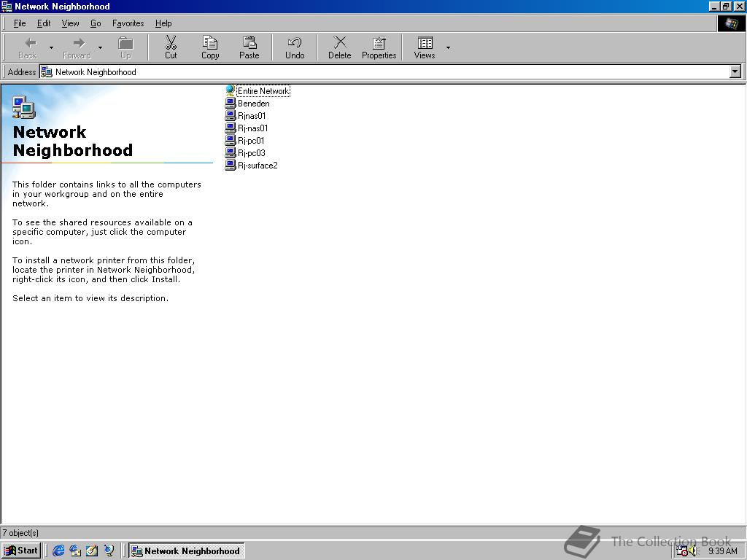
Task: Click the Rj-pc01 label text
Action: [251, 141]
